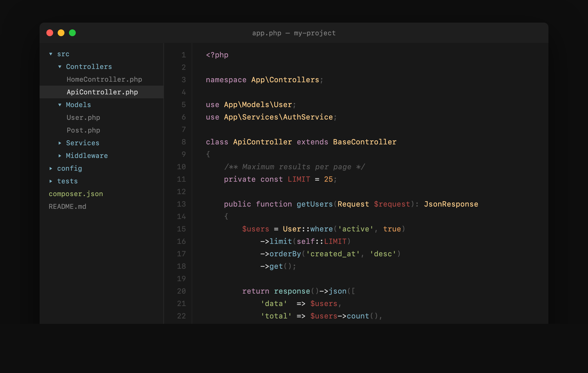Click the 'BaseController' class name
588x373 pixels.
point(365,142)
